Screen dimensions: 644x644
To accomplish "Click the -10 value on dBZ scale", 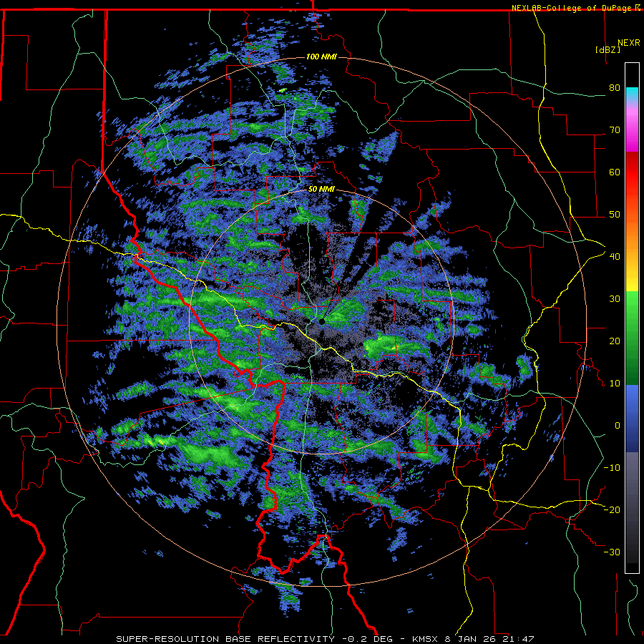I will [x=611, y=468].
